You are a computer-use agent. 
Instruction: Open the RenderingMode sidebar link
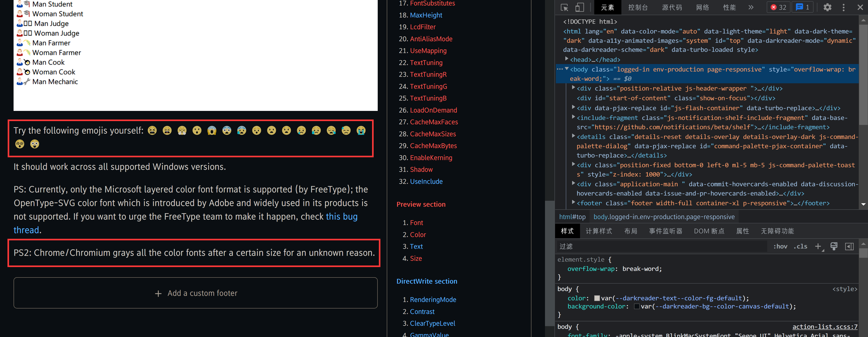click(x=433, y=300)
